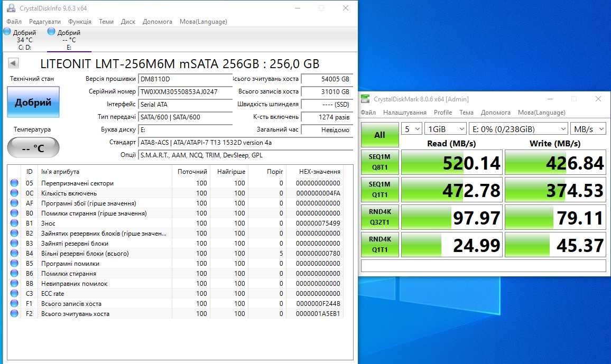Click status orb for attribute 05

pyautogui.click(x=14, y=183)
